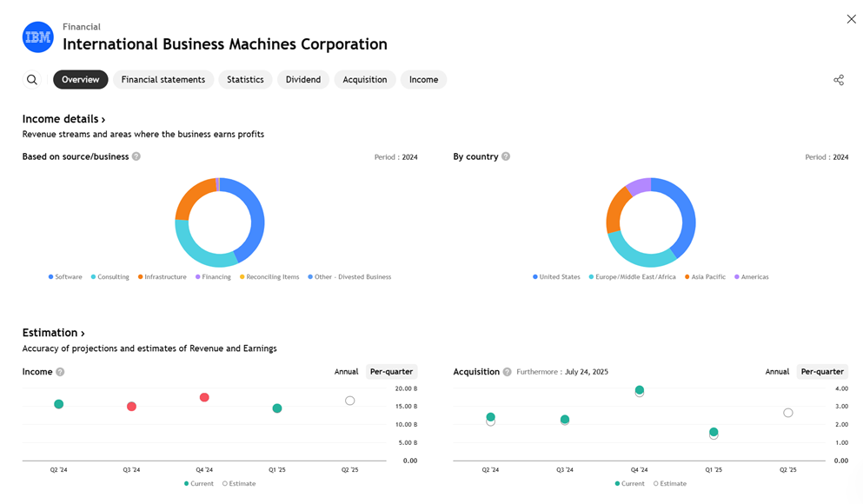Viewport: 863px width, 504px height.
Task: Toggle Other - Divested Business legend entry
Action: click(349, 276)
